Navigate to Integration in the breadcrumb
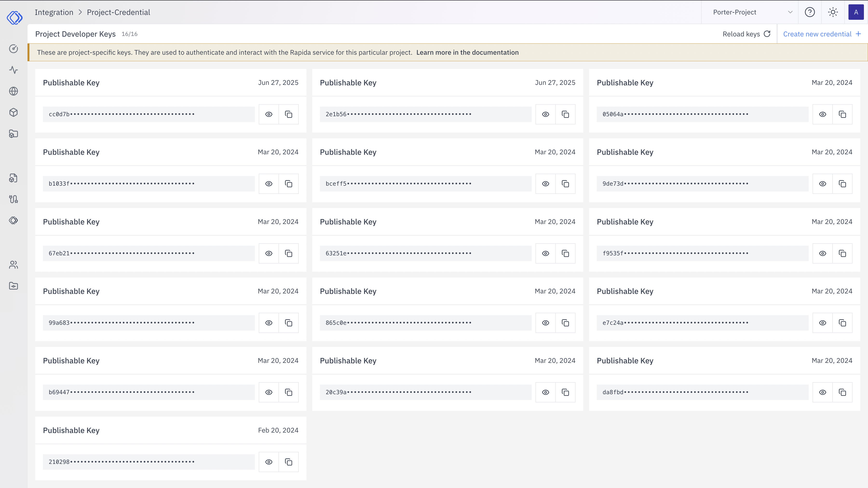The image size is (868, 488). coord(54,12)
